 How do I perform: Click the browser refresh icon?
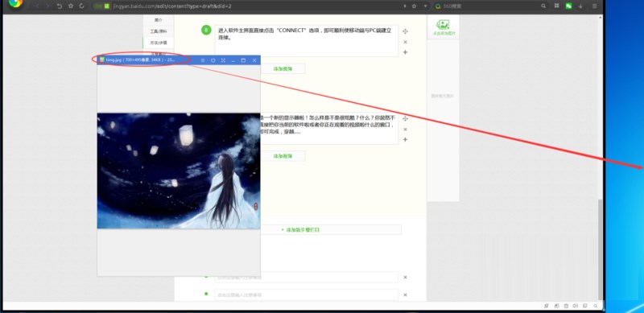82,6
